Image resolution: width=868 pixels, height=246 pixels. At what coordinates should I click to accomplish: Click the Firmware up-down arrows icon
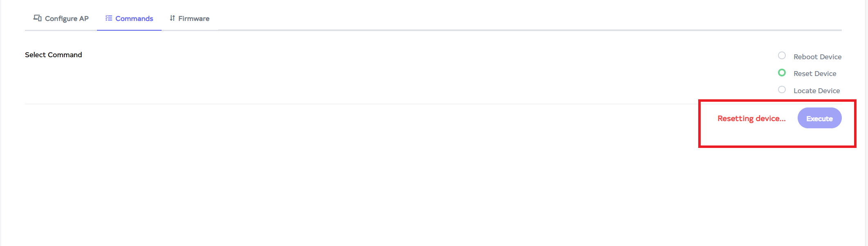(x=172, y=18)
